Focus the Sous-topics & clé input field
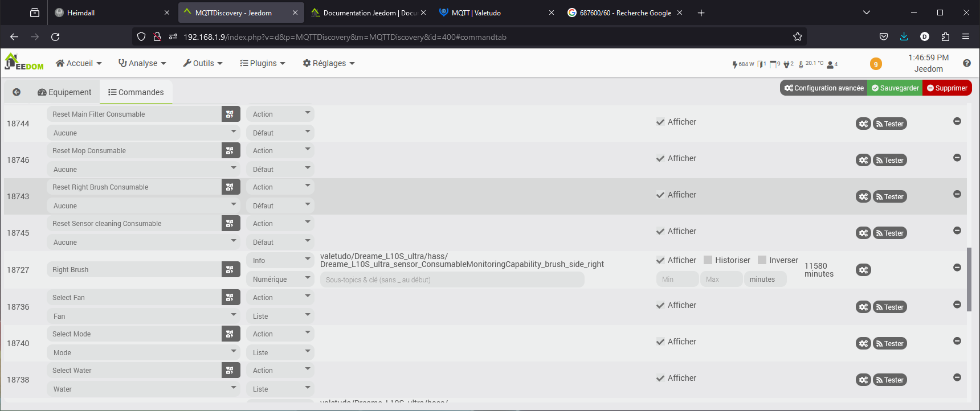 [452, 280]
